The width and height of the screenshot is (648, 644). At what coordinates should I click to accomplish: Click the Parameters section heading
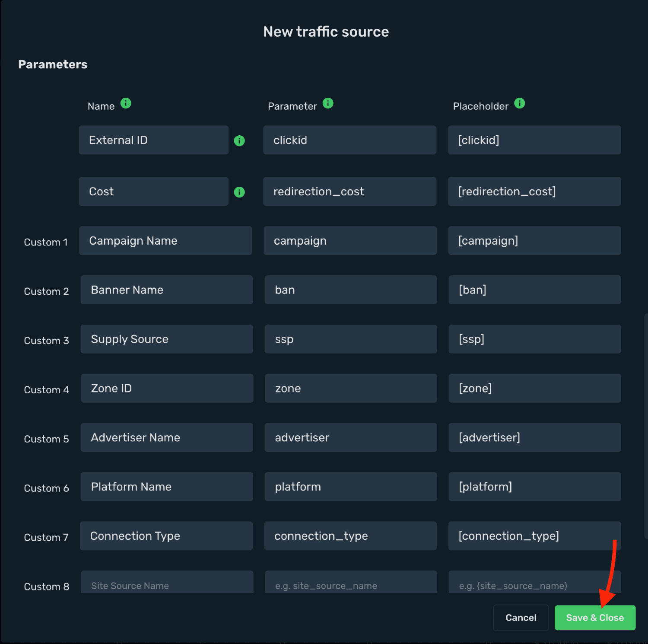pyautogui.click(x=53, y=64)
